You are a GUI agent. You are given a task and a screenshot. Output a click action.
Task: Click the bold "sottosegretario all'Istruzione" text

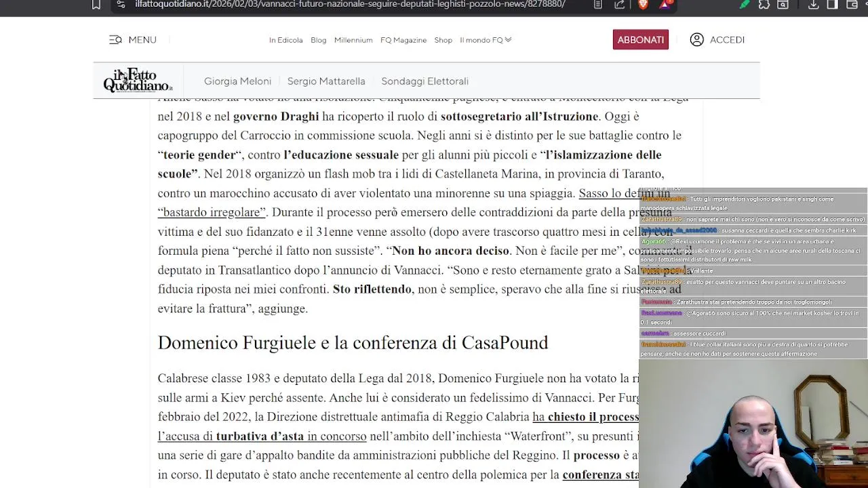tap(519, 117)
